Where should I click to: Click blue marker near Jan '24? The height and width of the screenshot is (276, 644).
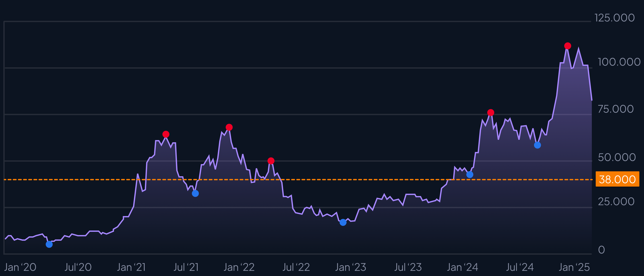470,174
